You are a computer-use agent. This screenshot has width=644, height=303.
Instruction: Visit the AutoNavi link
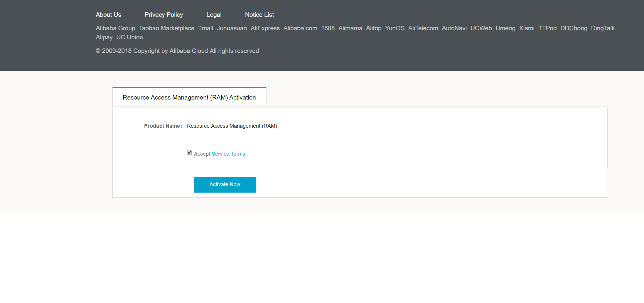coord(454,28)
